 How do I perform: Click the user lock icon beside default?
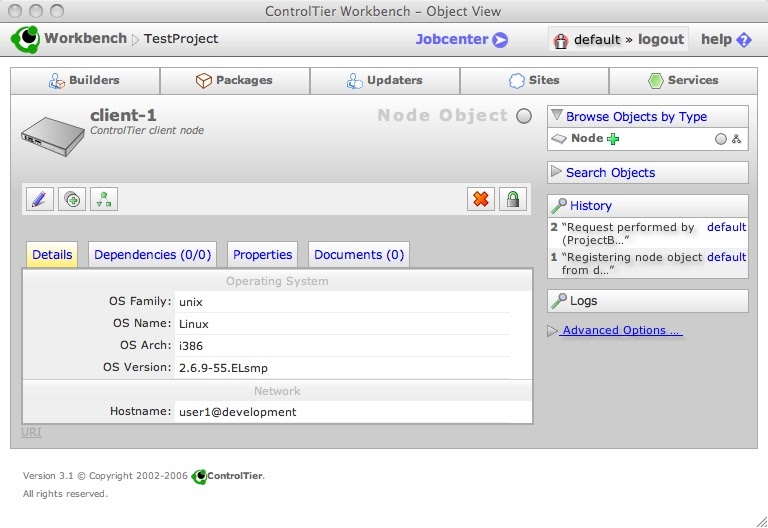(x=560, y=41)
